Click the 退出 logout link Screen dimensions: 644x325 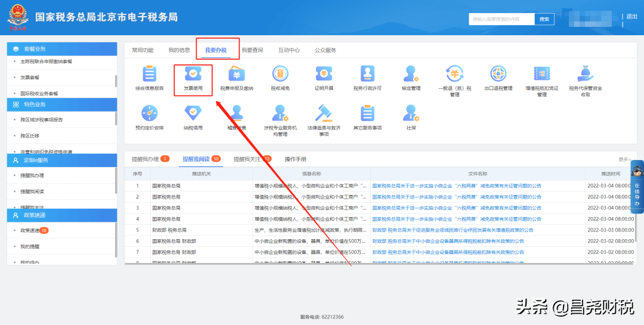pyautogui.click(x=632, y=17)
